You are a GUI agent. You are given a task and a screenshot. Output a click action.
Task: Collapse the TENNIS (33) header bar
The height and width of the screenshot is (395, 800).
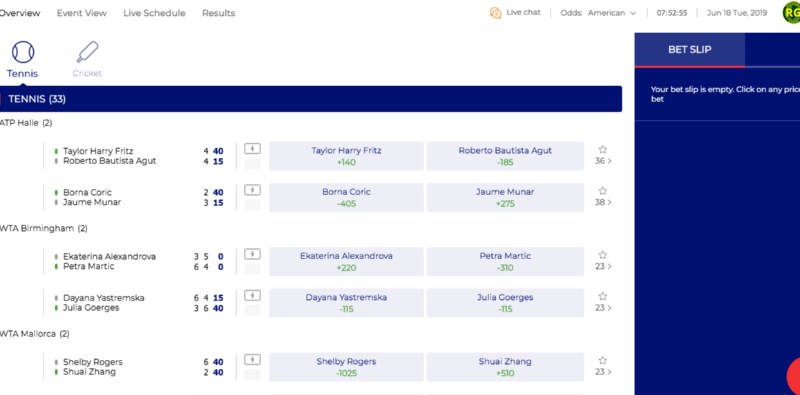click(x=310, y=99)
